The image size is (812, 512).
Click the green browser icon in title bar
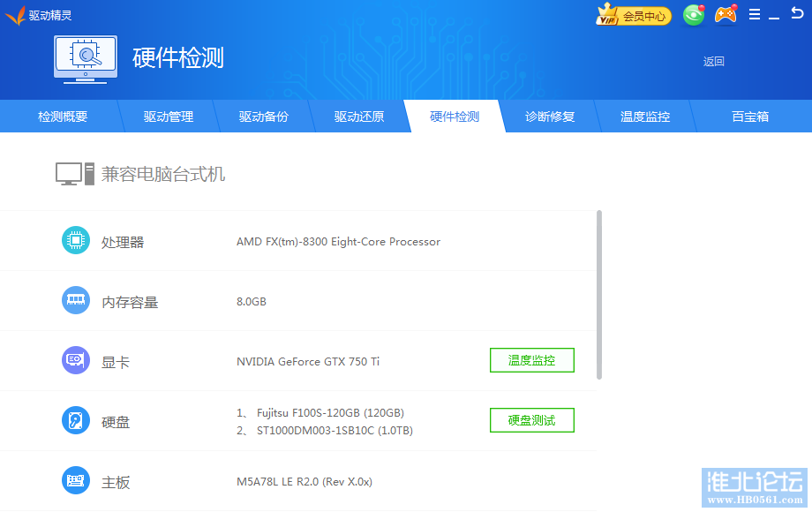pyautogui.click(x=694, y=15)
